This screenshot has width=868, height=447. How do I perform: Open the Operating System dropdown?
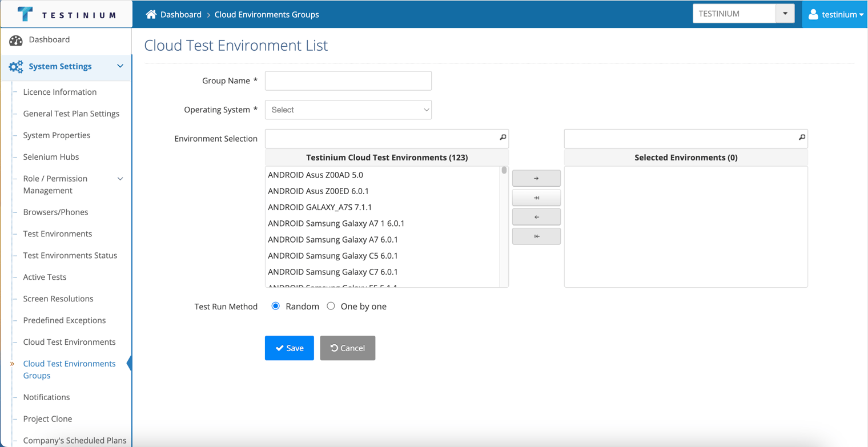tap(348, 110)
